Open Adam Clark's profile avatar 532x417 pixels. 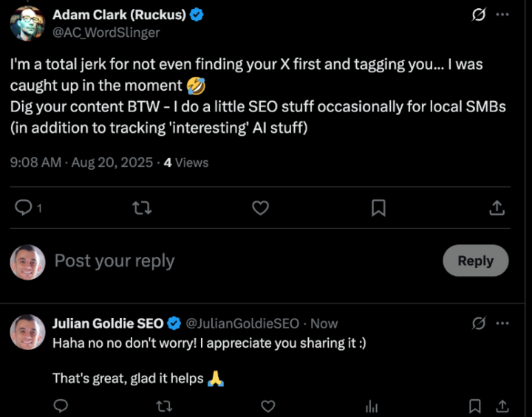[27, 23]
